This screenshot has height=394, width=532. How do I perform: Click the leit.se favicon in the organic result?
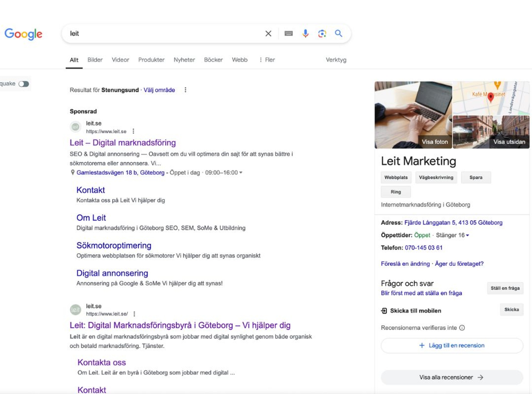tap(75, 310)
